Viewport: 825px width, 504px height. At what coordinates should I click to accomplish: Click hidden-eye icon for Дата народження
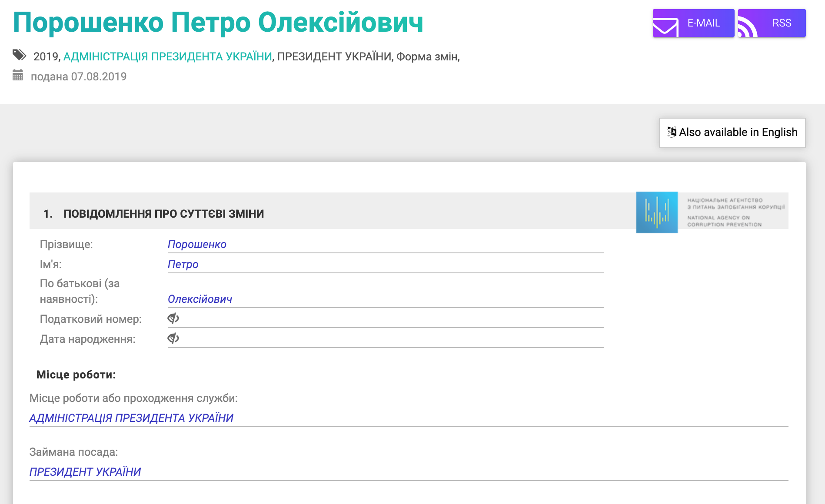pyautogui.click(x=173, y=338)
